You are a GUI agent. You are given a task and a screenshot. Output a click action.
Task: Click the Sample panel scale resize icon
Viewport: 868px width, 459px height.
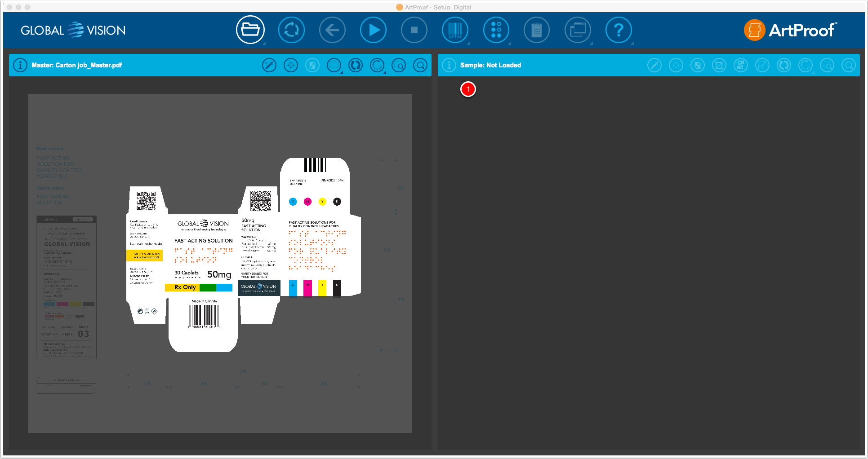pos(762,65)
